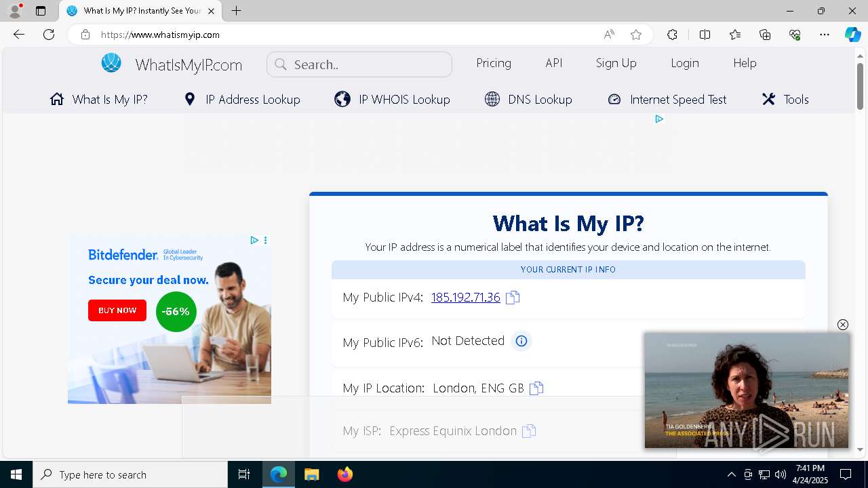Image resolution: width=868 pixels, height=488 pixels.
Task: Click the Not Detected IPv6 value
Action: (x=468, y=341)
